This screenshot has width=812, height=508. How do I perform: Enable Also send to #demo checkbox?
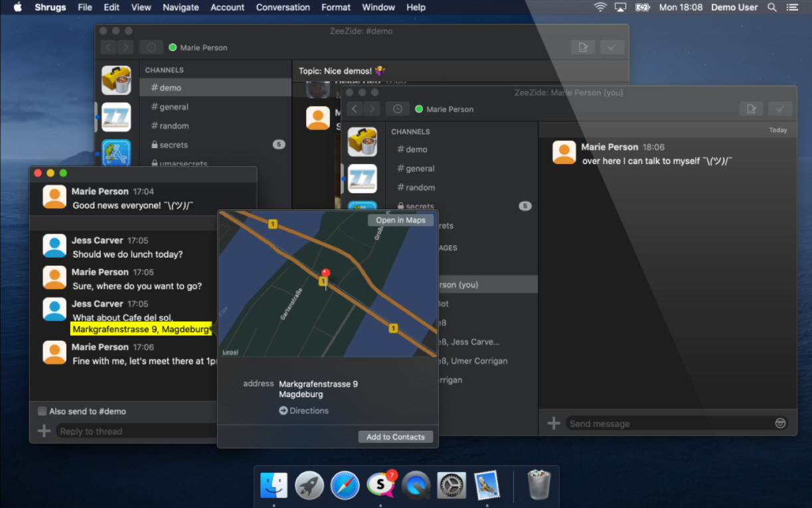click(x=42, y=411)
